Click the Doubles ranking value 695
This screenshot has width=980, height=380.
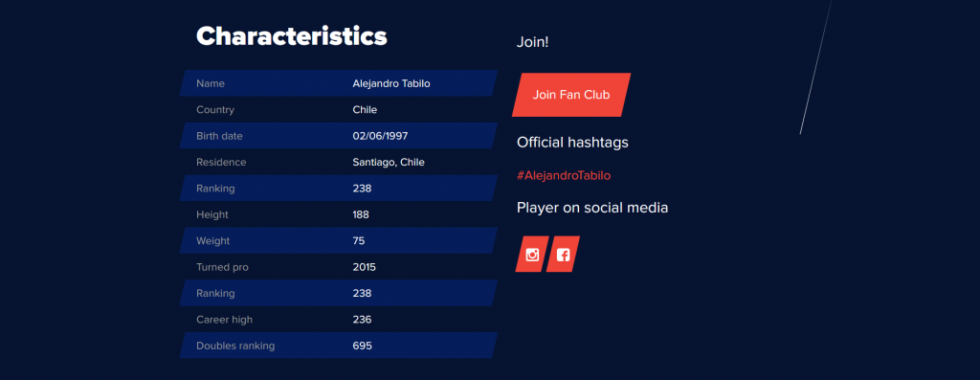click(x=363, y=346)
